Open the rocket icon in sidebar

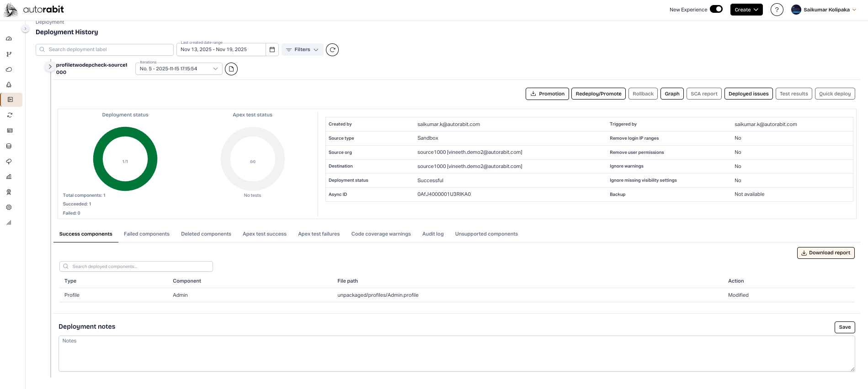coord(9,85)
